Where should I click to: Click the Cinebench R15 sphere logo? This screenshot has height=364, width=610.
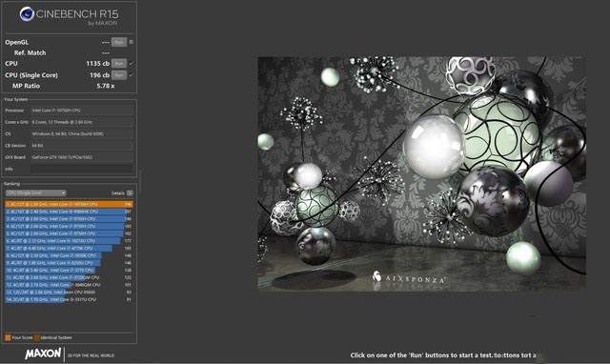coord(27,14)
